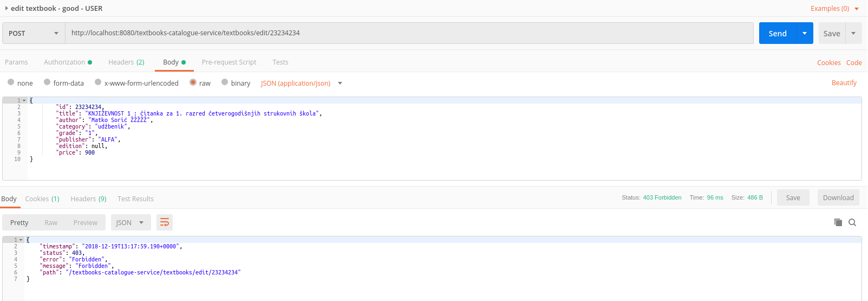Click the blue Send button

click(778, 33)
